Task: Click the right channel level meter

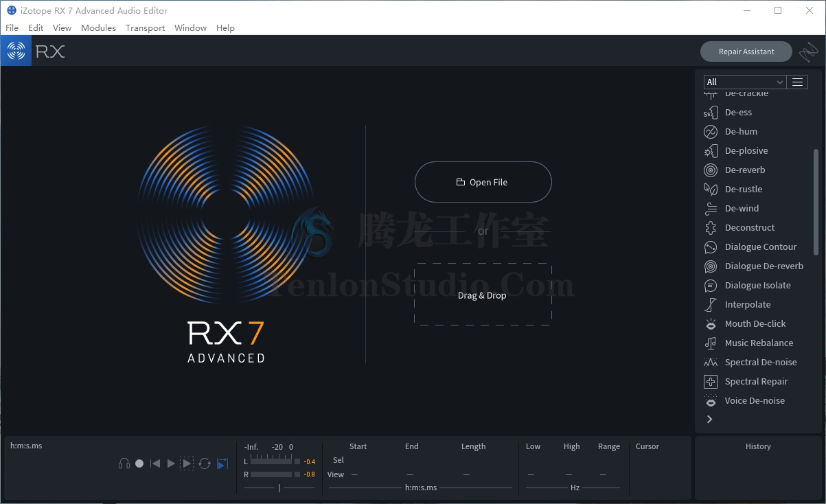Action: click(272, 474)
